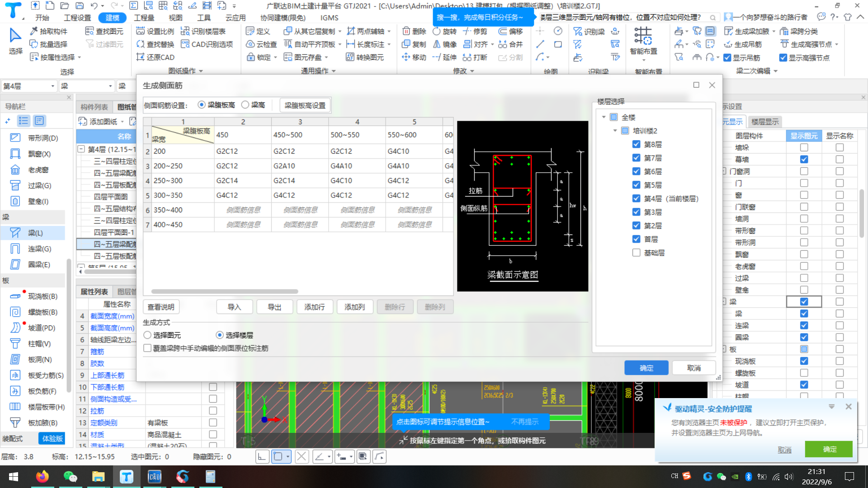Toggle the 显示高强节点 checkbox
This screenshot has height=488, width=868.
click(783, 58)
